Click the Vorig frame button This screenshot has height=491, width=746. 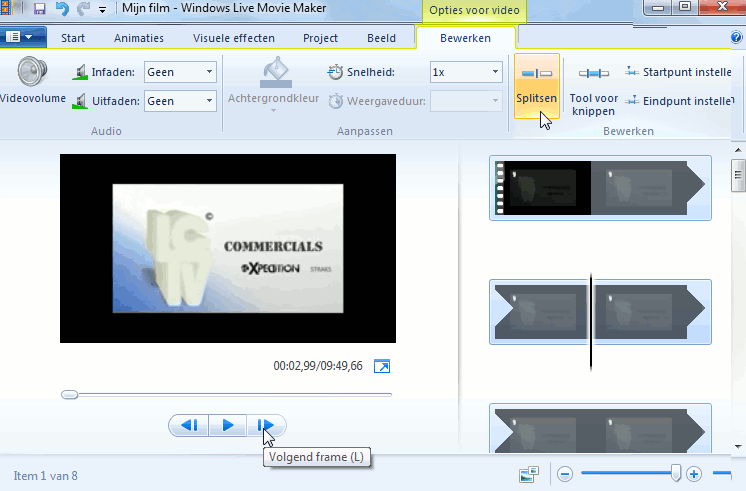coord(189,425)
